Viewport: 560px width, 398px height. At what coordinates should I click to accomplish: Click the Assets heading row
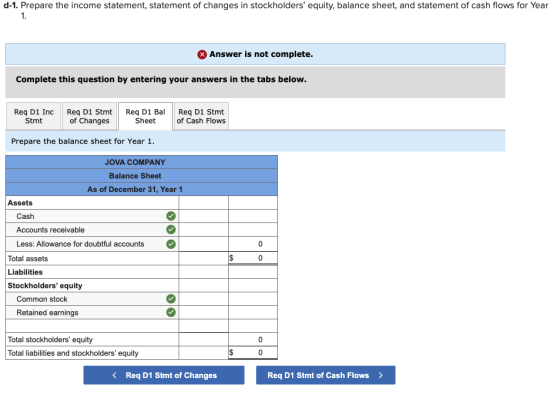point(141,203)
